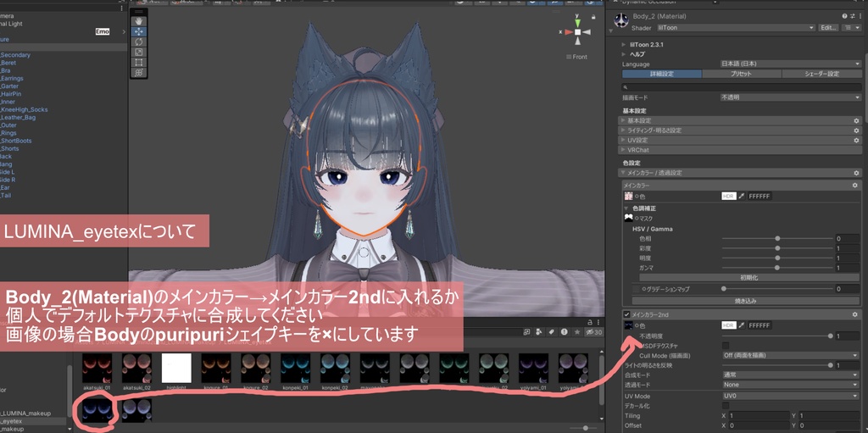Select the highlight texture thumbnail

pyautogui.click(x=176, y=369)
